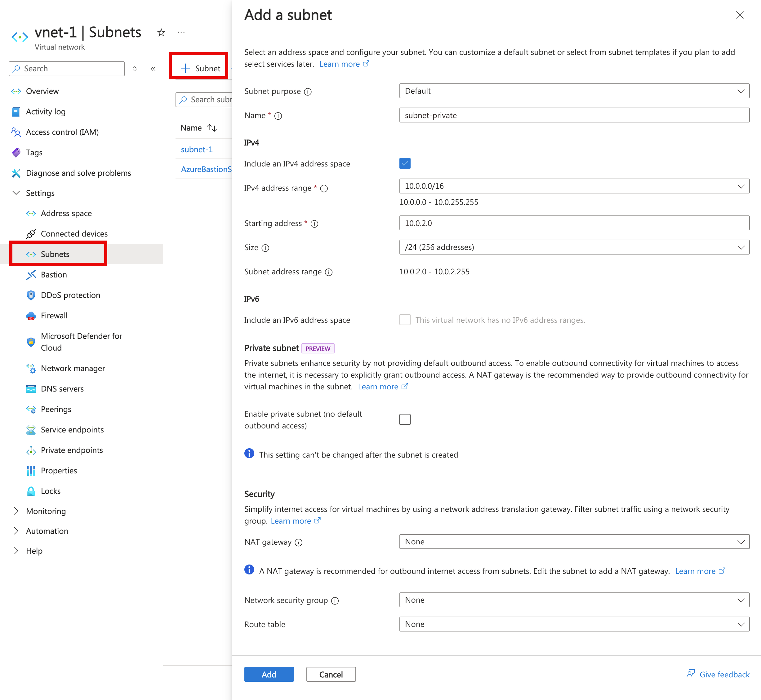The image size is (761, 700).
Task: Toggle Include an IPv4 address space checkbox
Action: point(405,163)
